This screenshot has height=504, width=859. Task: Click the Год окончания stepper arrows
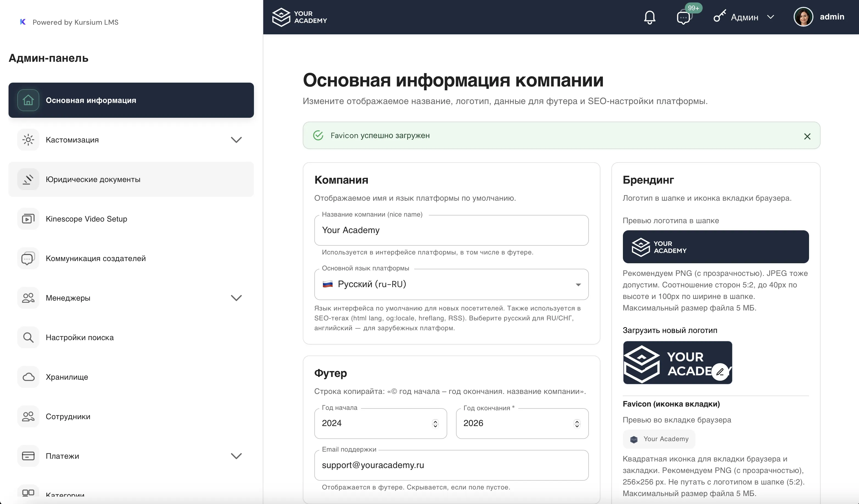pos(577,424)
